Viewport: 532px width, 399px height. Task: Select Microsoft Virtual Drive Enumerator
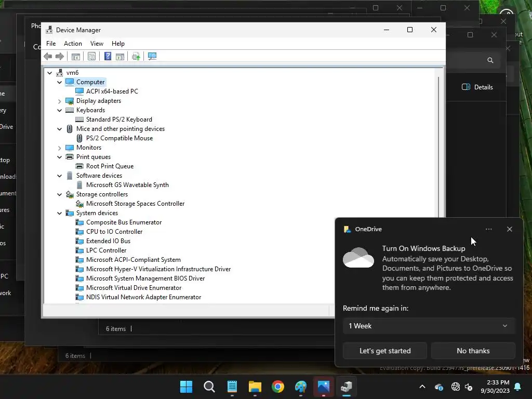point(134,288)
